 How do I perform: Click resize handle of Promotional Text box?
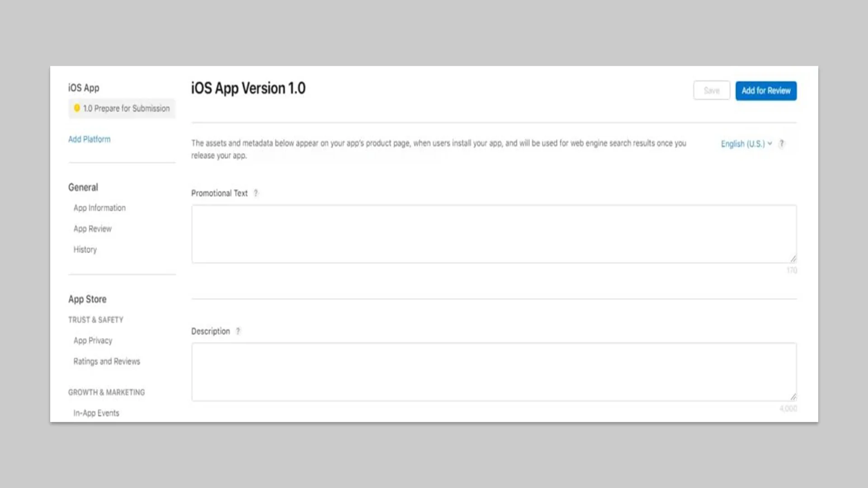793,259
